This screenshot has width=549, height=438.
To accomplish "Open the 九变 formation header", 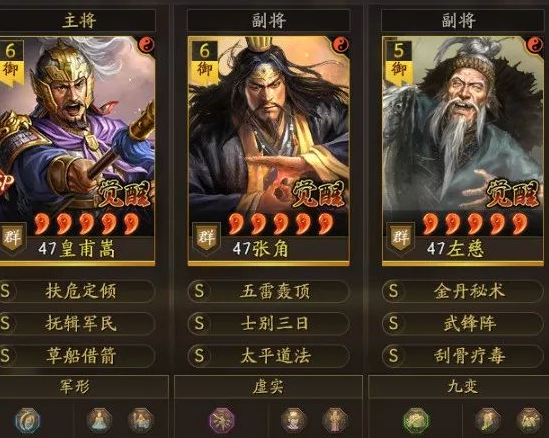I will (462, 387).
